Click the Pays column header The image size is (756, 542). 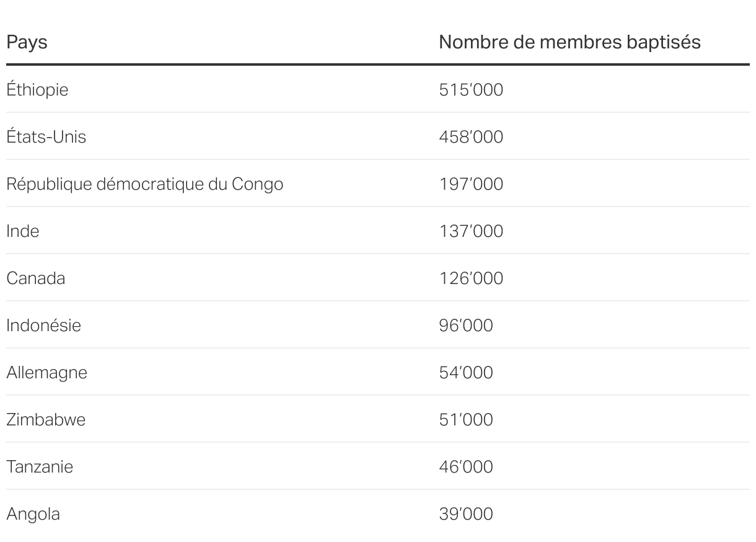(x=27, y=42)
